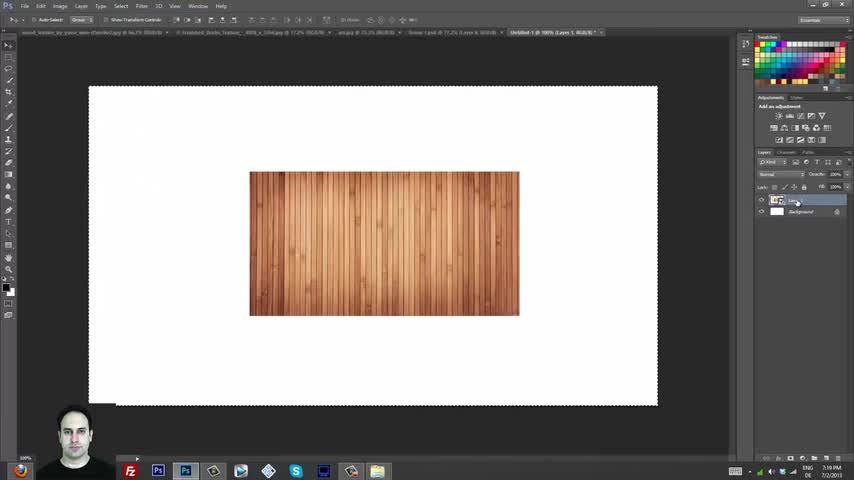This screenshot has height=480, width=854.
Task: Hide the Layer 1 layer visibility
Action: (x=761, y=200)
